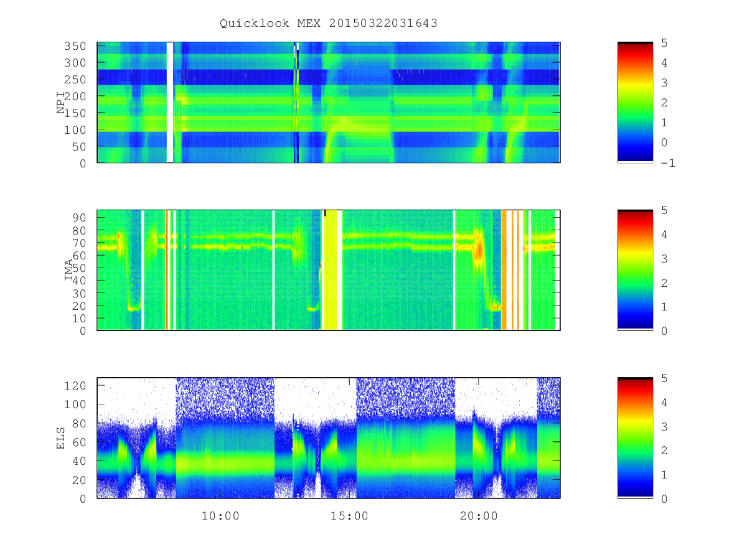Screen dimensions: 747x560
Task: Click inside the NPI spectrogram panel
Action: (x=328, y=103)
